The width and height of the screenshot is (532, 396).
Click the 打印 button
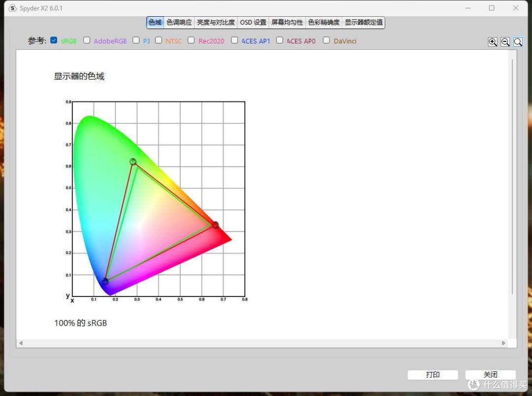point(432,375)
